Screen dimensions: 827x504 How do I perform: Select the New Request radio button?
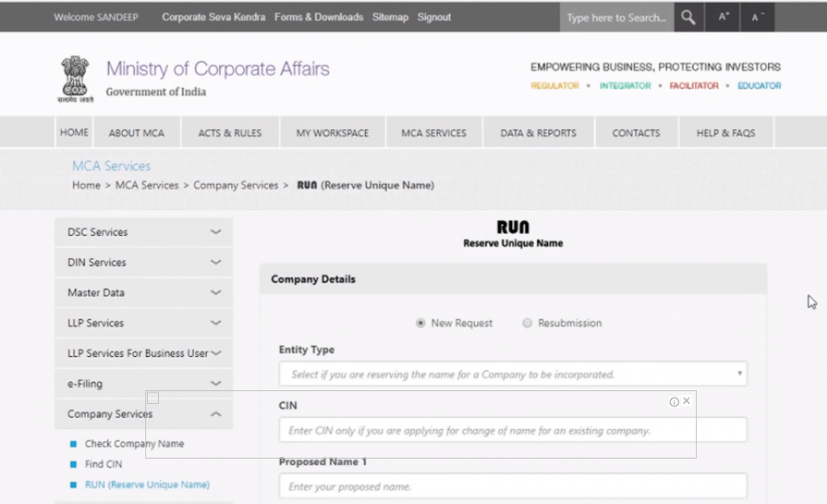420,323
